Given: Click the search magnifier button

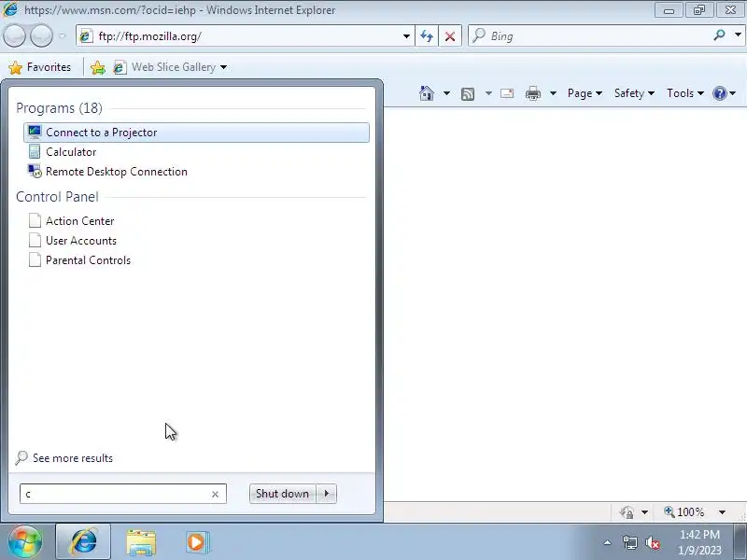Looking at the screenshot, I should (x=719, y=35).
